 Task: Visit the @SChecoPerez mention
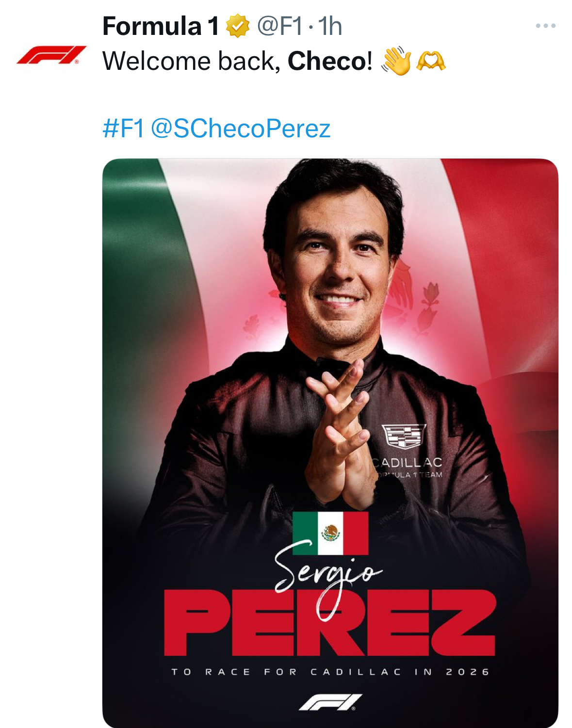pyautogui.click(x=241, y=129)
